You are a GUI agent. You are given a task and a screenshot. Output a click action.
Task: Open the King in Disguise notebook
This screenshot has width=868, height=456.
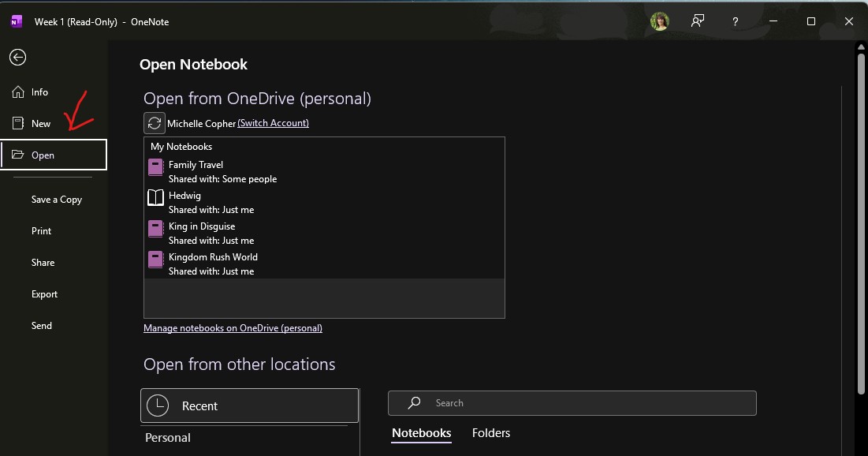click(x=324, y=234)
